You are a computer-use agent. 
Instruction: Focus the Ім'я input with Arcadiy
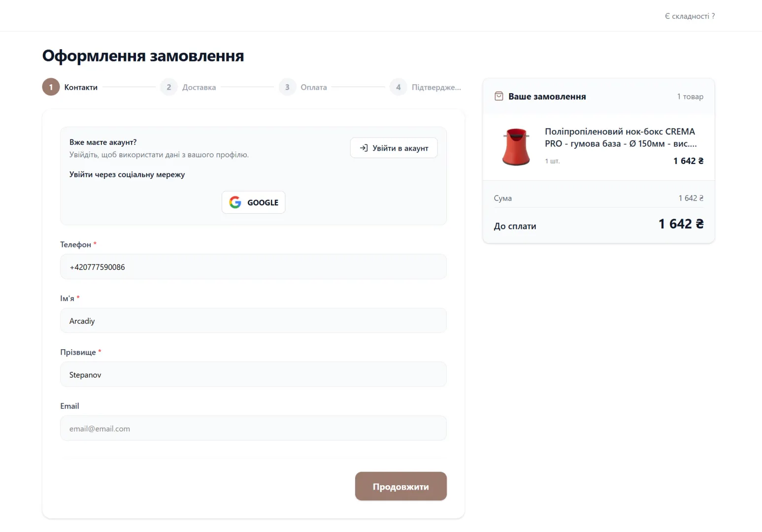tap(253, 321)
